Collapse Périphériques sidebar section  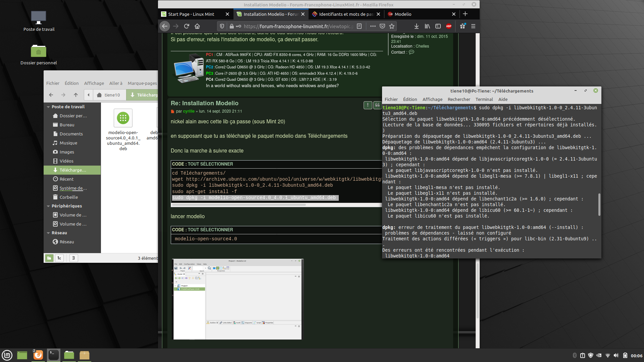point(48,206)
